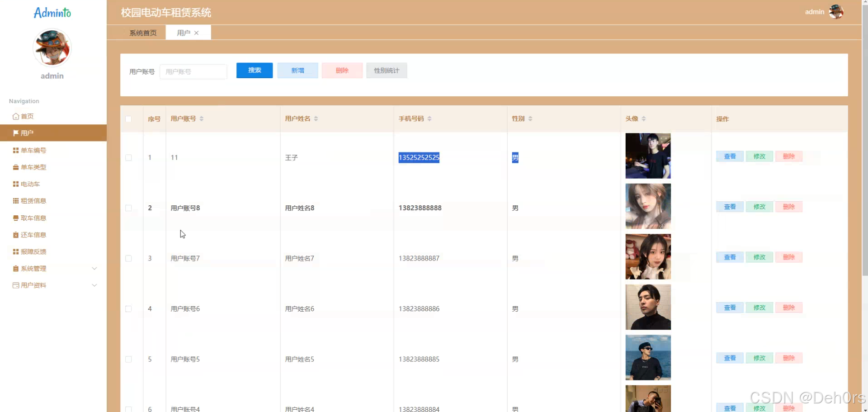Click the pink 删除 button in toolbar
868x412 pixels.
click(342, 71)
